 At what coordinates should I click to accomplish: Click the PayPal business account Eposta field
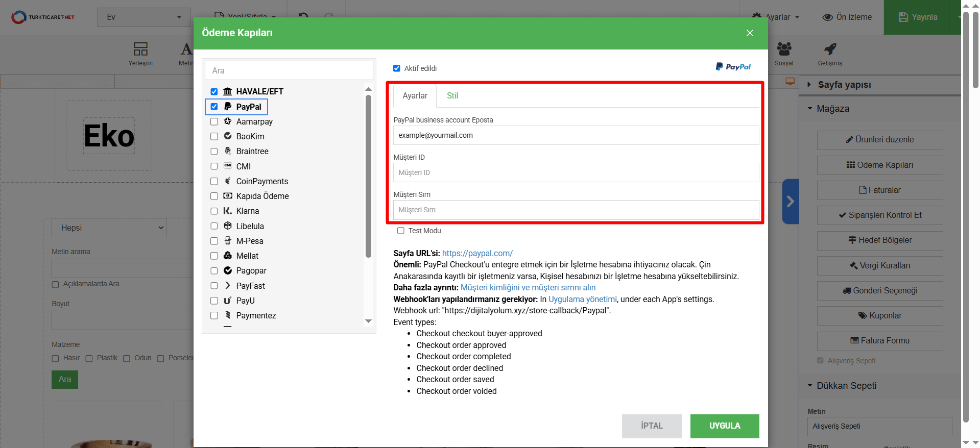click(576, 135)
